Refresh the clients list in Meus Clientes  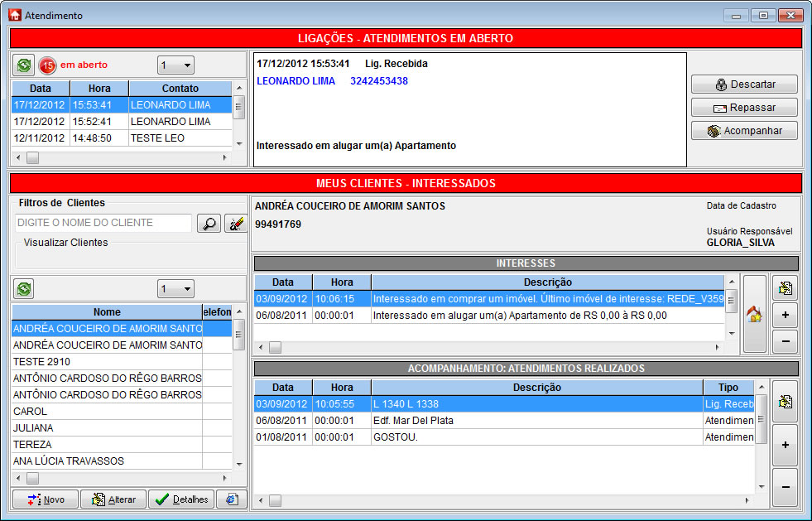click(25, 288)
